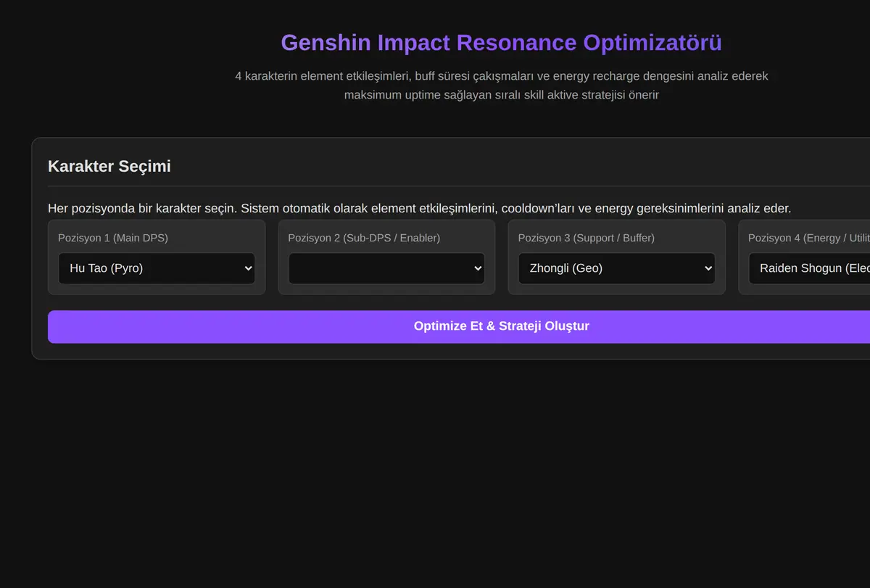Viewport: 870px width, 588px height.
Task: Click the '4 karakterin element etkileşimleri' subtitle
Action: pyautogui.click(x=502, y=85)
